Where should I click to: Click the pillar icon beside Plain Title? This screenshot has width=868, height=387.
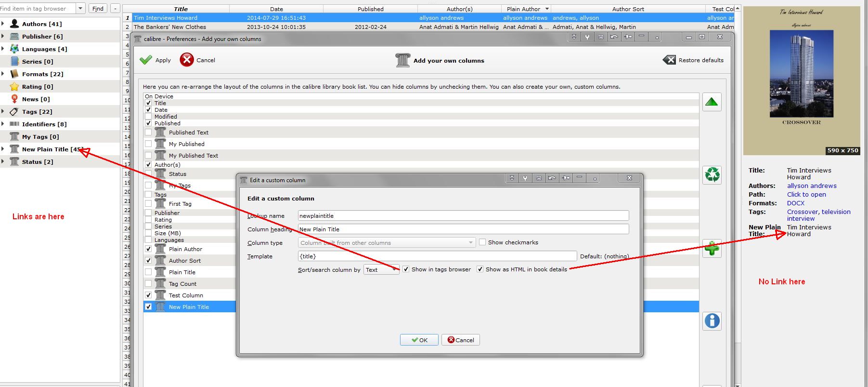[160, 272]
